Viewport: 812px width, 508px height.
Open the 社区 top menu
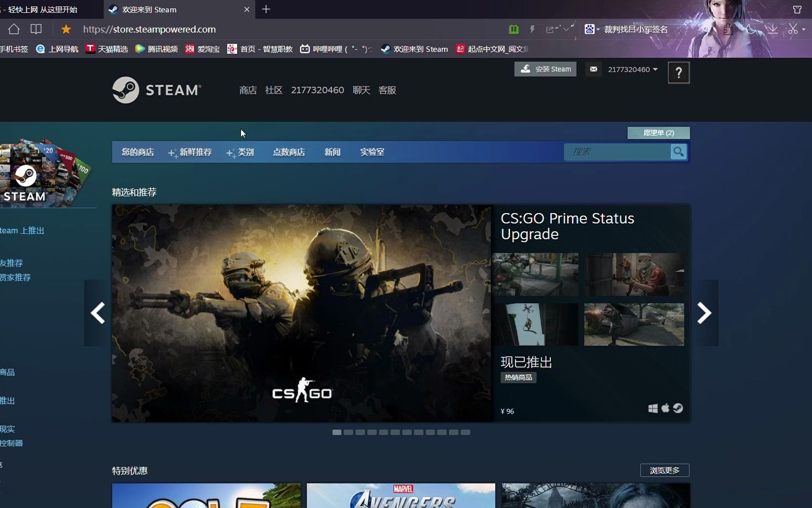273,90
